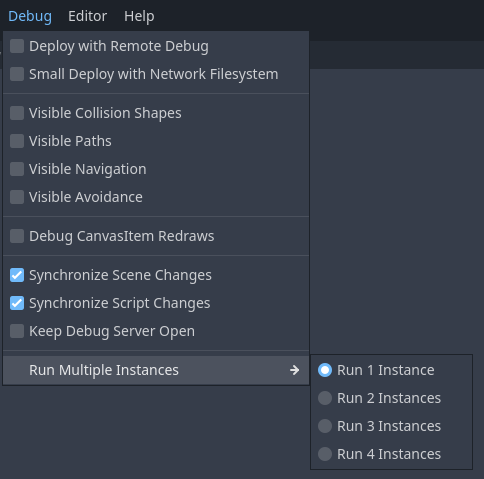This screenshot has height=479, width=484.
Task: Enable Visible Collision Shapes option
Action: 156,113
